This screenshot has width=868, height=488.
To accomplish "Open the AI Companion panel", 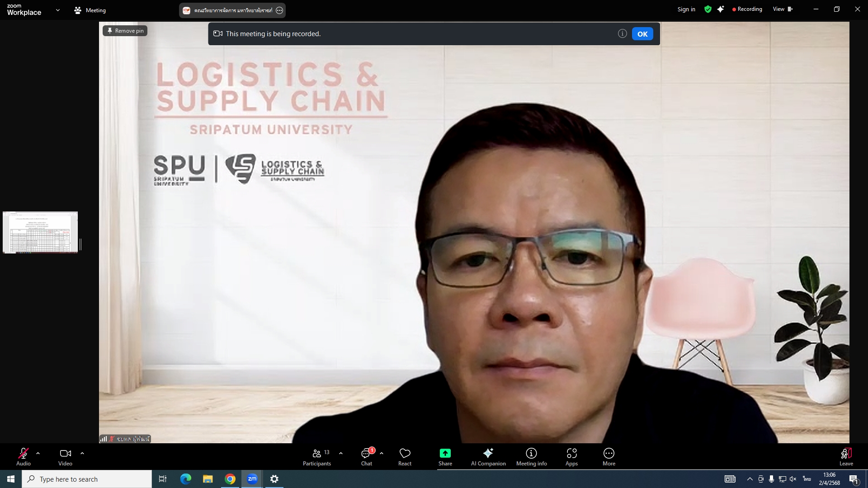I will pos(488,456).
